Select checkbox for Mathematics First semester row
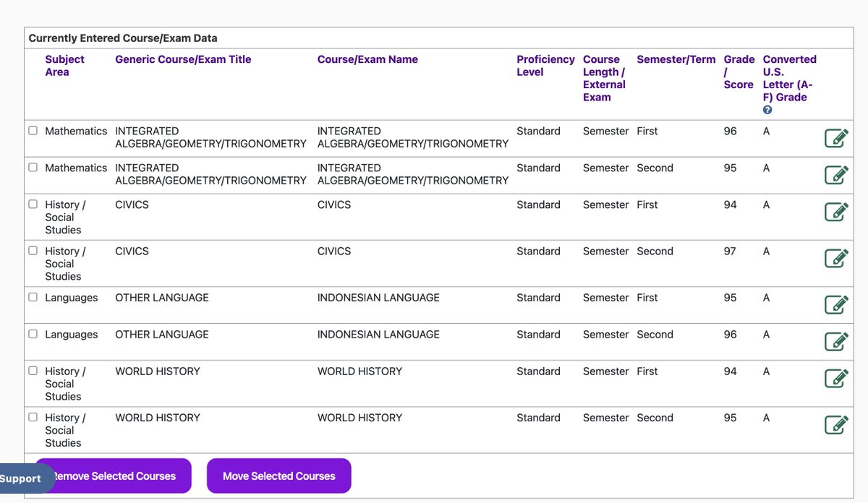The image size is (868, 503). (x=33, y=131)
